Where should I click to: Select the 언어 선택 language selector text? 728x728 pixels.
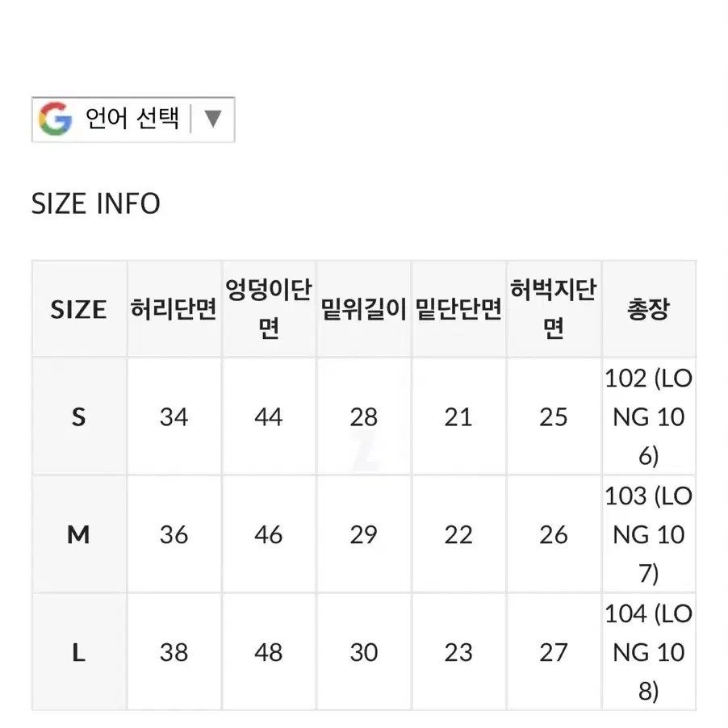point(132,119)
